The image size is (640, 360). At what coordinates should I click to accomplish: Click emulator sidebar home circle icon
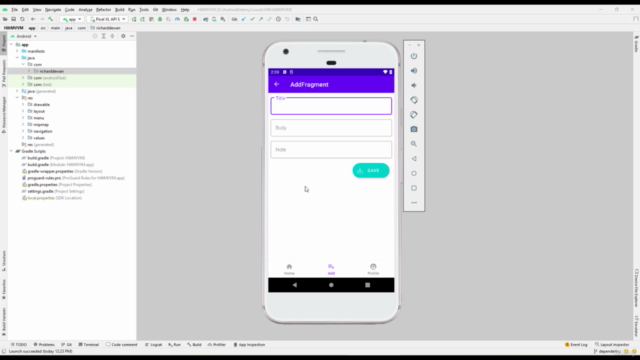414,173
